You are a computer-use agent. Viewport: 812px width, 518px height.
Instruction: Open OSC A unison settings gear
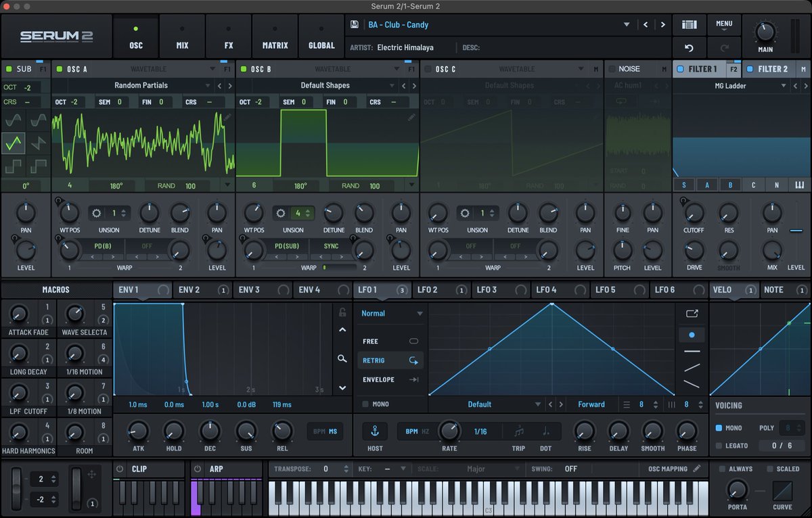[96, 213]
